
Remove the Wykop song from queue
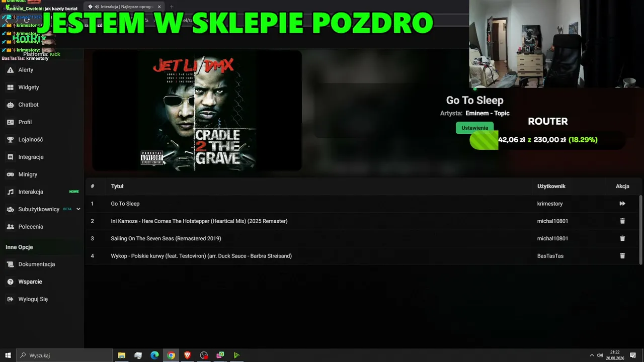(x=622, y=256)
